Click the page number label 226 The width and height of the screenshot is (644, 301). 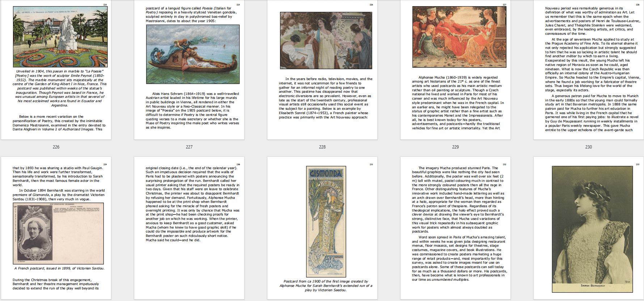pos(56,147)
